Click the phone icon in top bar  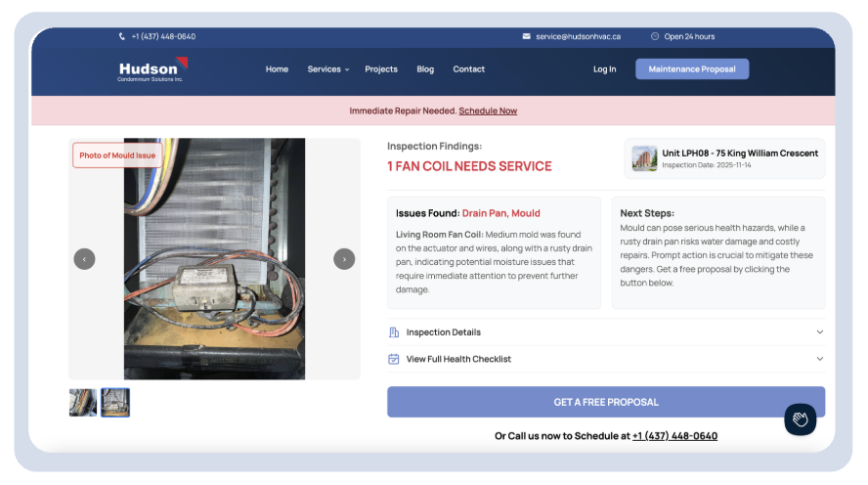click(122, 36)
